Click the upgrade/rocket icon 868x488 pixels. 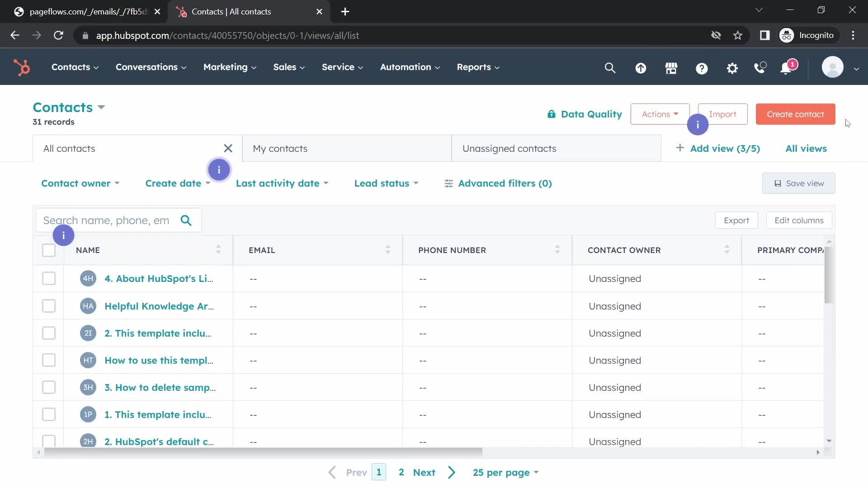[642, 67]
